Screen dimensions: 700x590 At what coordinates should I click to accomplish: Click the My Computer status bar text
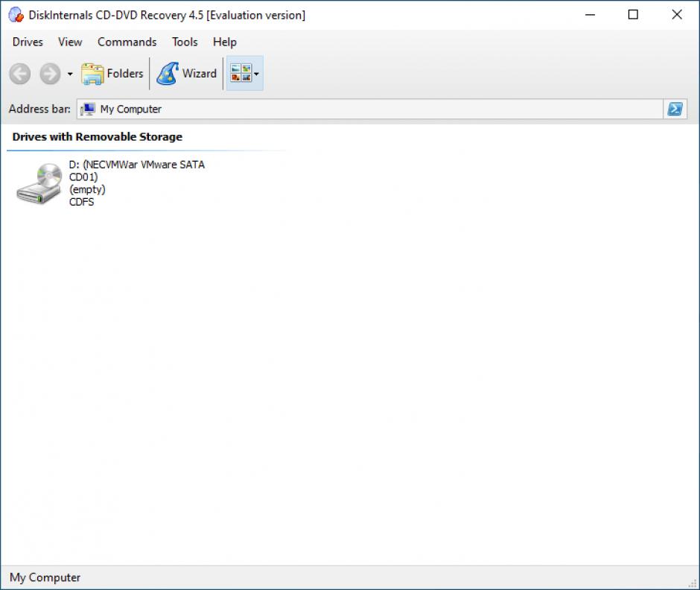(x=45, y=577)
